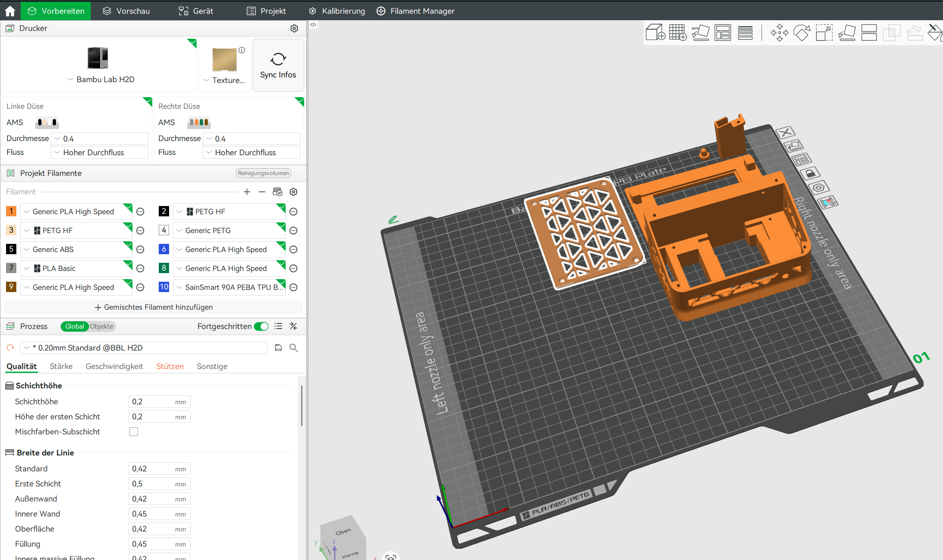Open the Bambu Lab H2D printer dropdown
This screenshot has width=943, height=560.
coord(100,80)
